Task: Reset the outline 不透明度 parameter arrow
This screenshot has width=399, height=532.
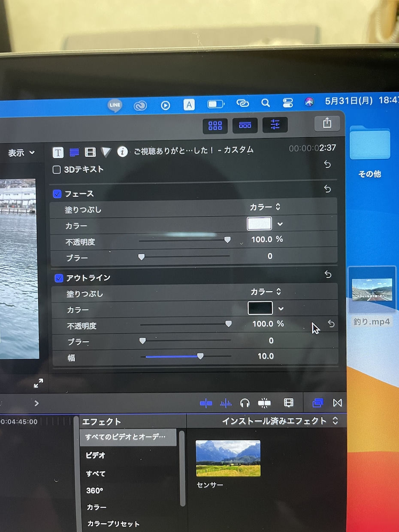Action: pyautogui.click(x=331, y=323)
